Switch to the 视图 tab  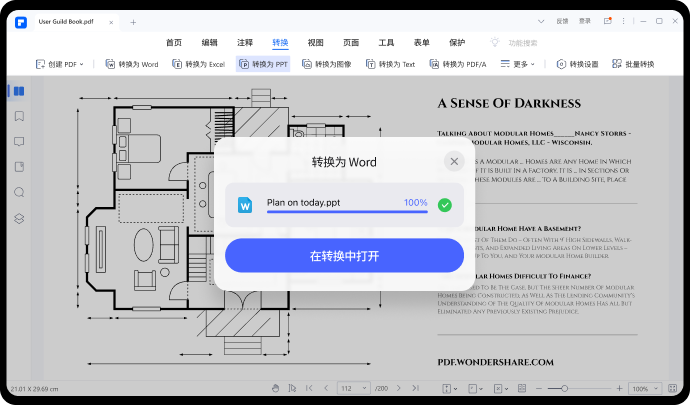pyautogui.click(x=316, y=43)
